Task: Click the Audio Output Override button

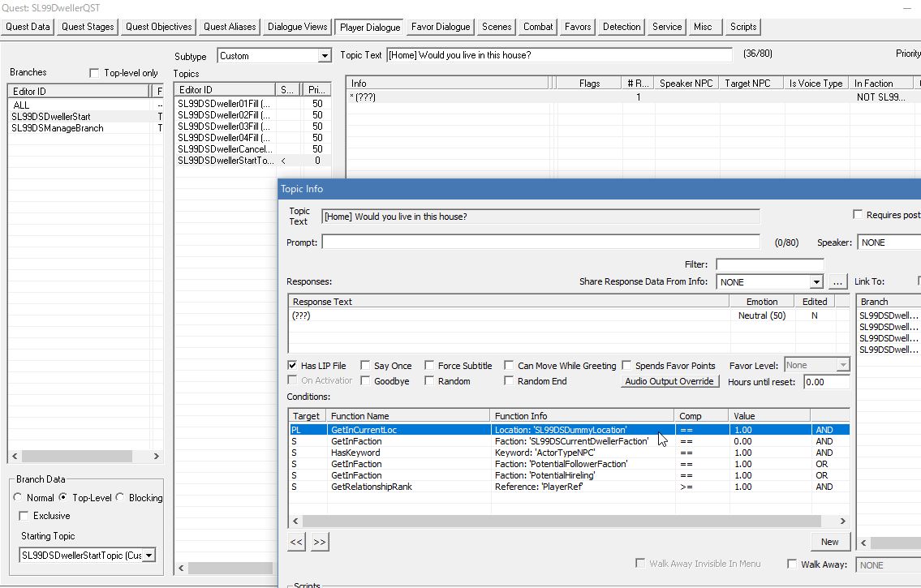Action: click(x=669, y=381)
